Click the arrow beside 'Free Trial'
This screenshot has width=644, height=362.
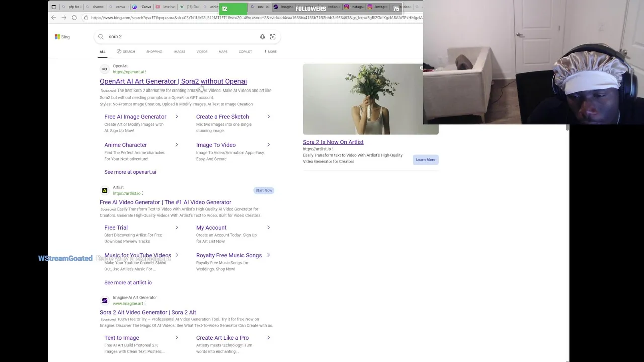coord(177,228)
